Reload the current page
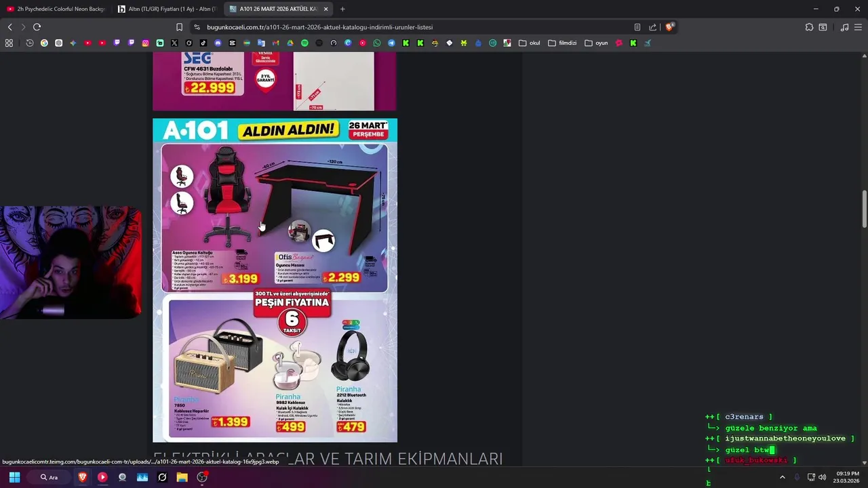 click(x=37, y=27)
